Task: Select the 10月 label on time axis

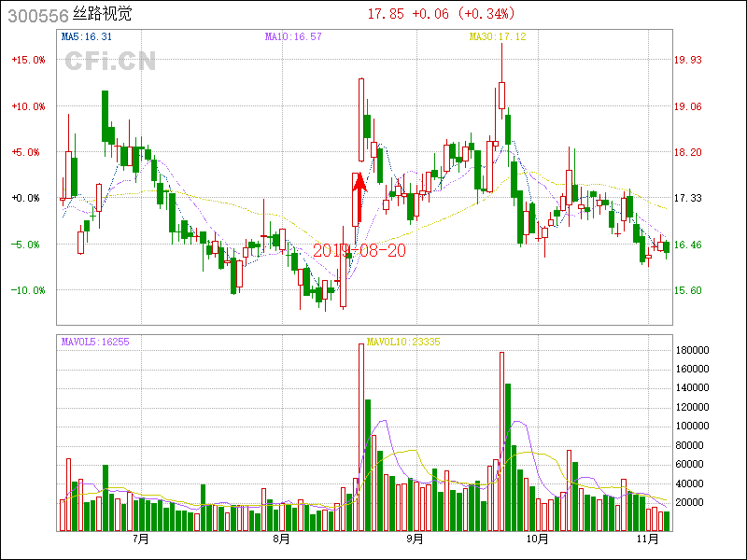Action: click(x=536, y=539)
